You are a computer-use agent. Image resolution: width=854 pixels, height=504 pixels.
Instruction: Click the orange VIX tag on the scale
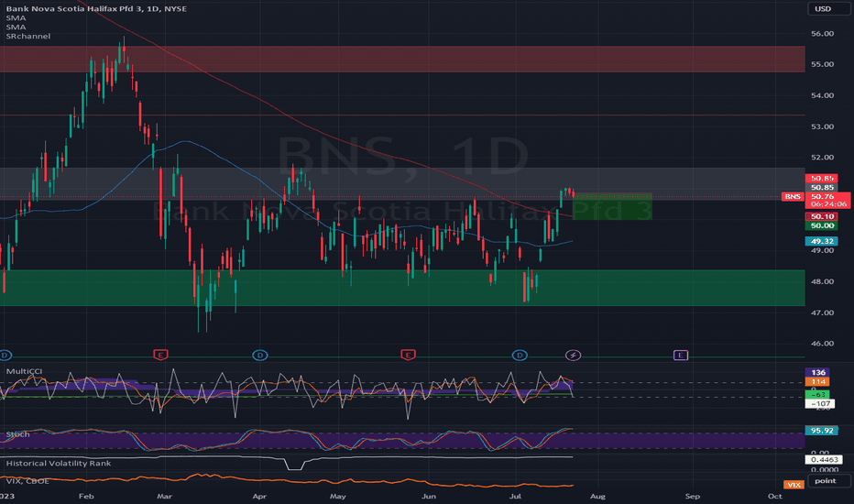point(794,485)
